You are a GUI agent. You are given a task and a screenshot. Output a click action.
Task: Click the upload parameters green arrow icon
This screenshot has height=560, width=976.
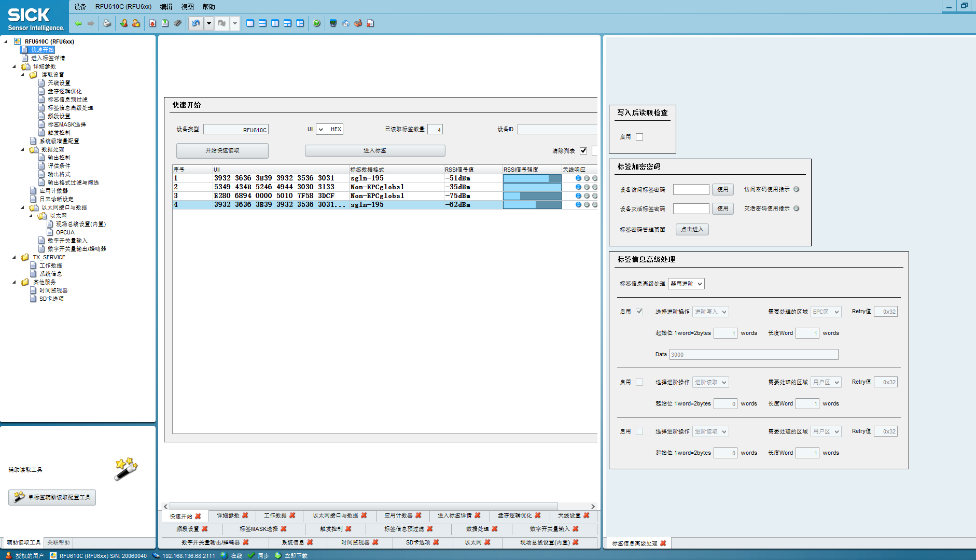165,23
